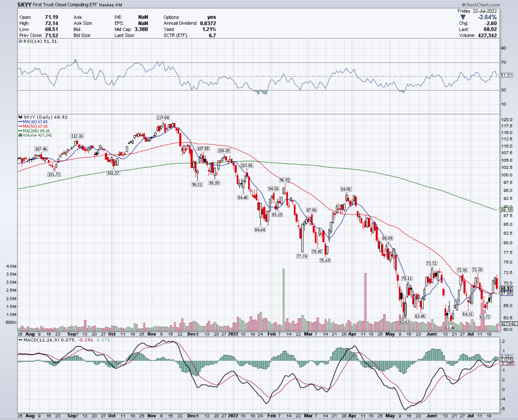Click the Low price 68.51

click(x=52, y=29)
